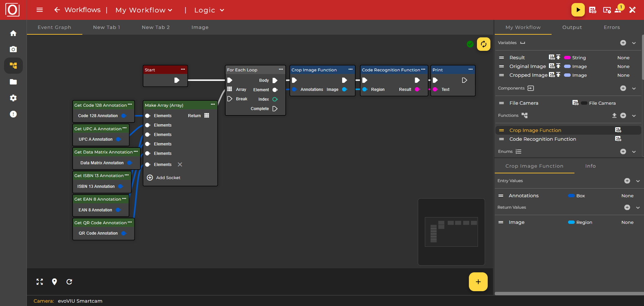The height and width of the screenshot is (306, 644).
Task: Click the minimap thumbnail on the canvas
Action: (451, 232)
